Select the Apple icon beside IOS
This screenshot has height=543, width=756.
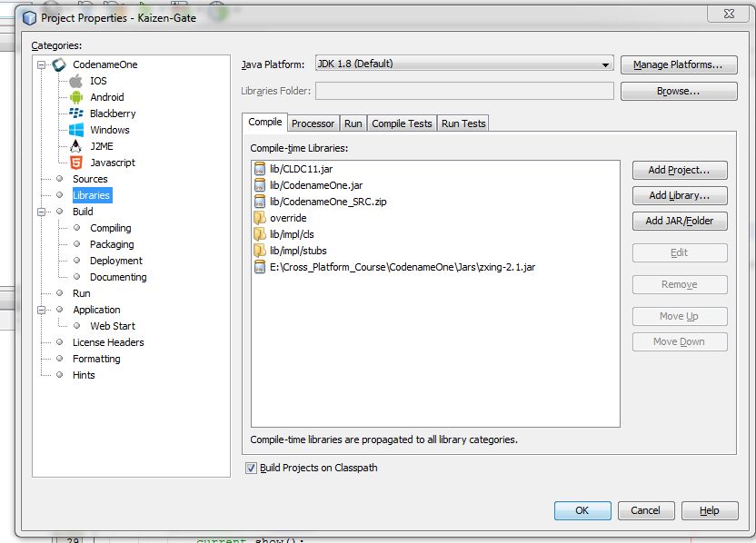click(x=75, y=81)
